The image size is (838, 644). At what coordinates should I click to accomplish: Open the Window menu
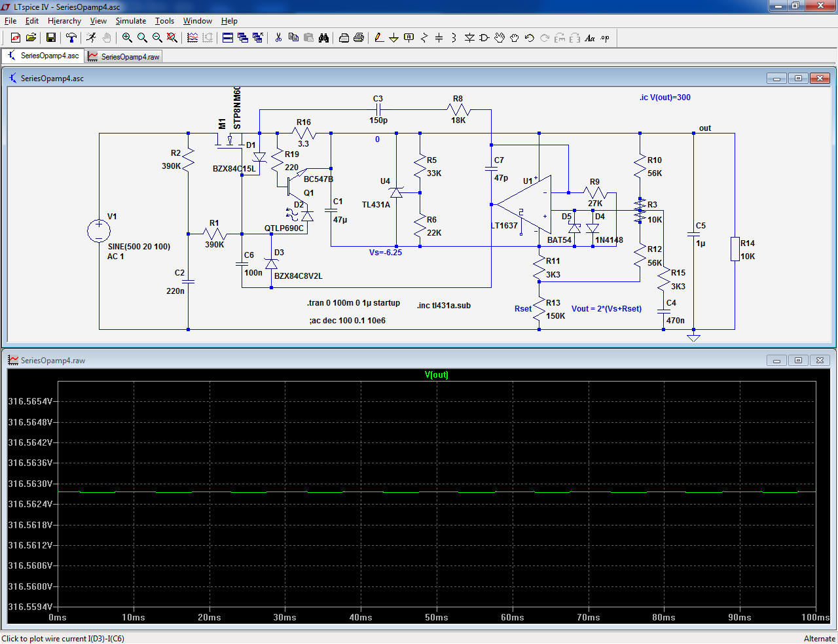coord(197,21)
